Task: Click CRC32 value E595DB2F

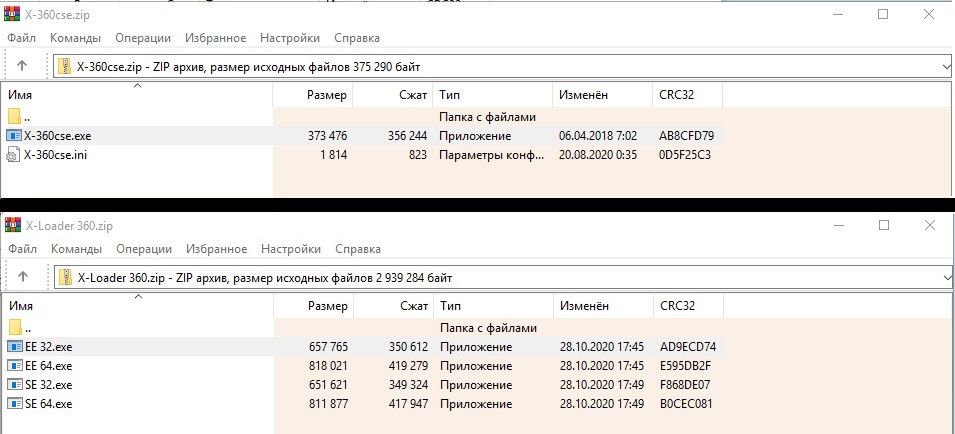Action: 686,366
